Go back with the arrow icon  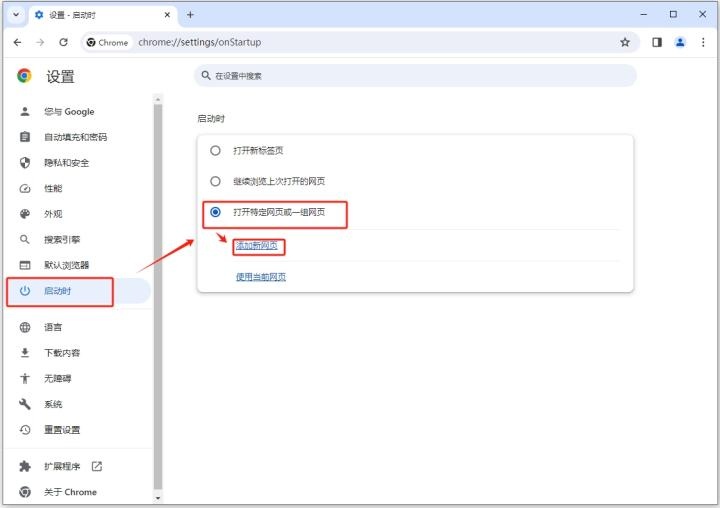17,42
